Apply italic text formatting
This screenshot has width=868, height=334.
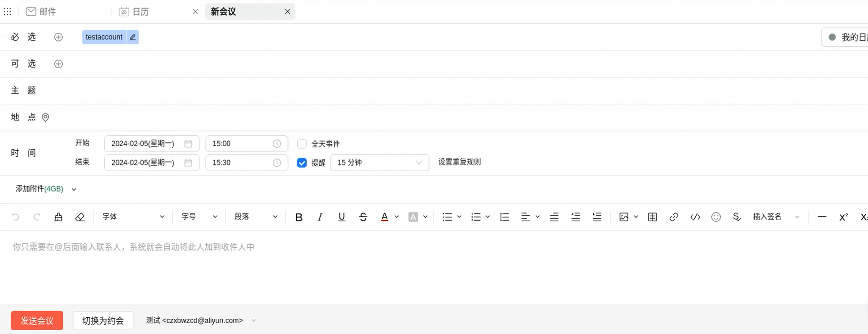[320, 217]
